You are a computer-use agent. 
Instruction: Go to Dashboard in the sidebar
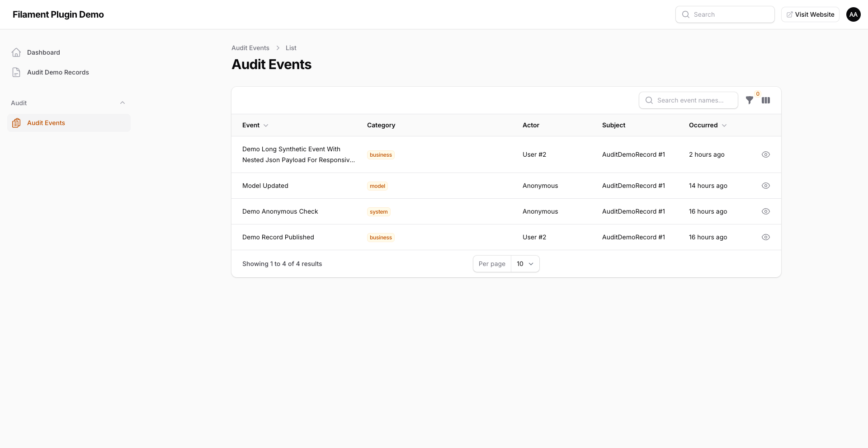pyautogui.click(x=69, y=52)
